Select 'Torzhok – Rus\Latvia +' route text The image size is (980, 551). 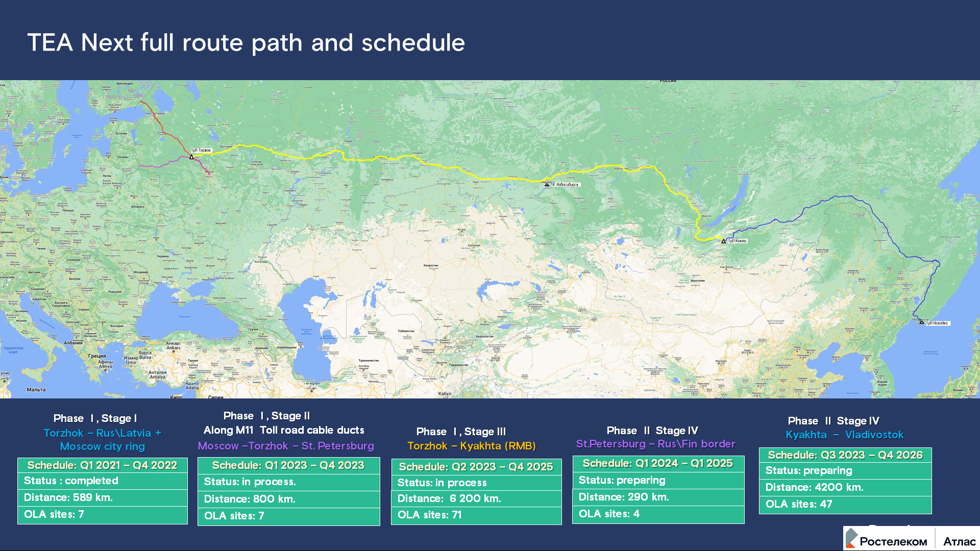(x=103, y=433)
